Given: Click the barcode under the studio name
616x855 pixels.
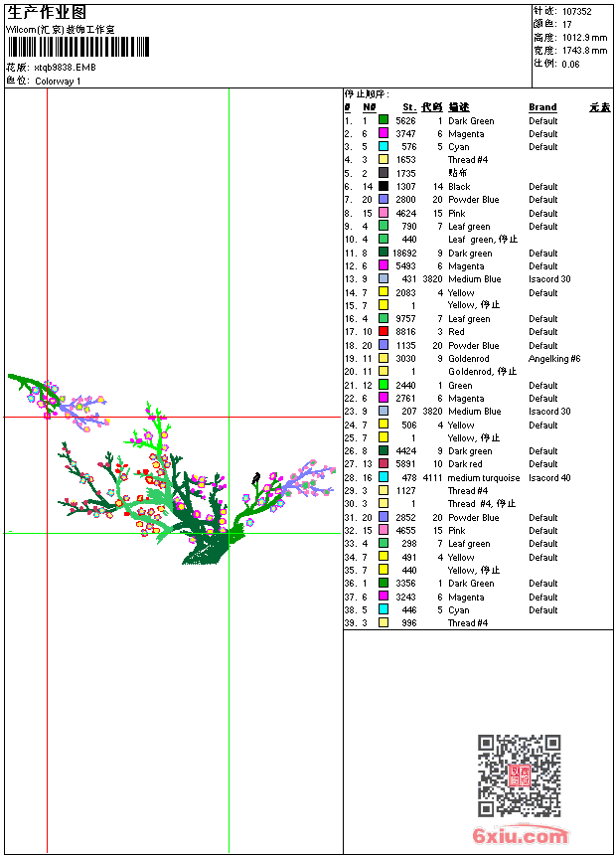Looking at the screenshot, I should (x=77, y=47).
